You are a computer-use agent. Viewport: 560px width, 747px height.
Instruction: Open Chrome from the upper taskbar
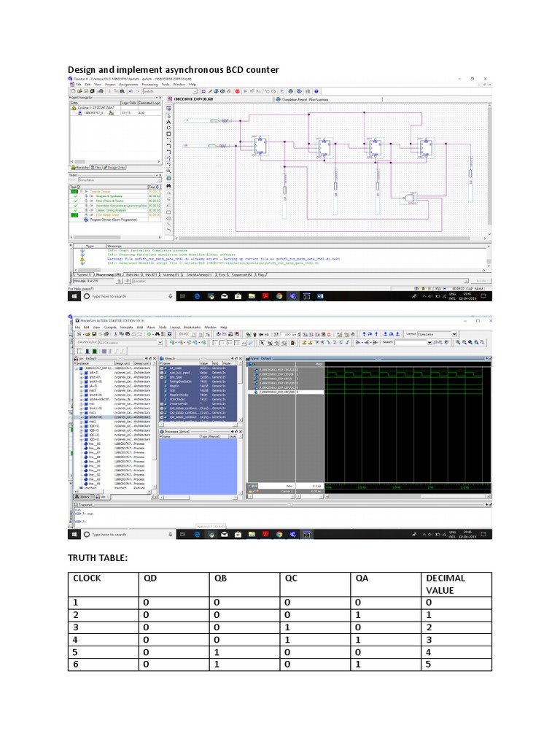(279, 296)
